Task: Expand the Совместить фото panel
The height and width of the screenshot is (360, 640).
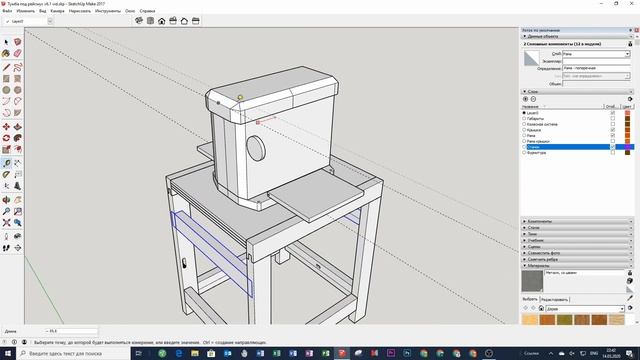Action: (577, 253)
